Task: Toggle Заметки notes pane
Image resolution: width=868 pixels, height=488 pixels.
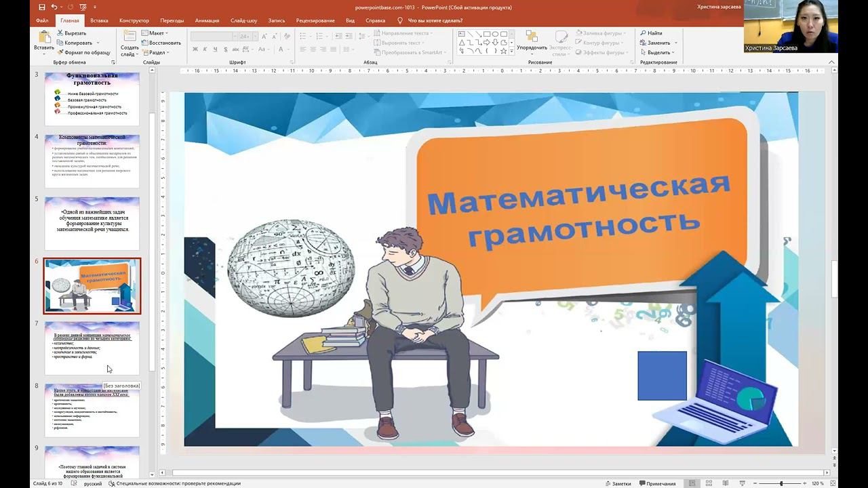Action: tap(617, 484)
